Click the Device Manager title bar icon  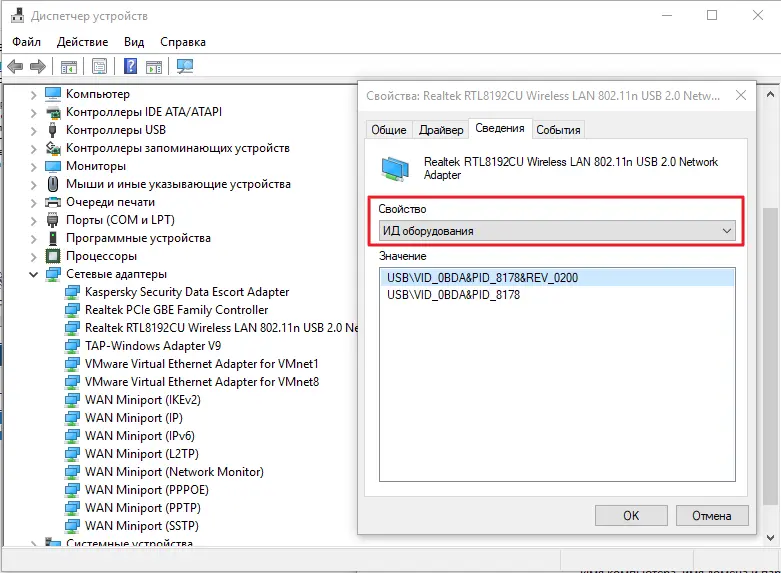(x=17, y=16)
